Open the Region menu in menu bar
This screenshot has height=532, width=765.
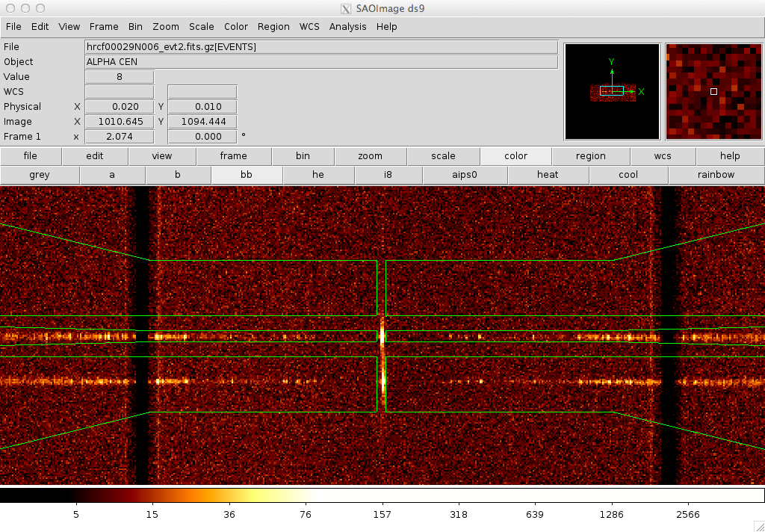coord(273,26)
